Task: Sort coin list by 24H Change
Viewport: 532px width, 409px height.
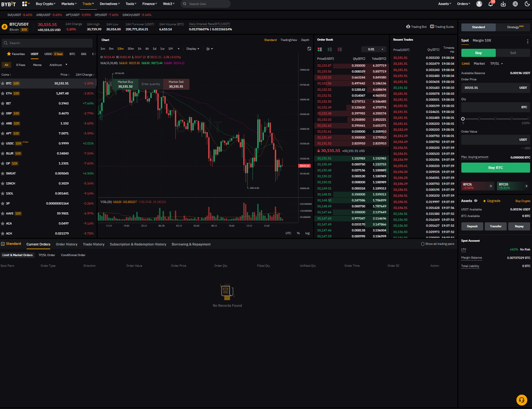Action: click(x=85, y=75)
